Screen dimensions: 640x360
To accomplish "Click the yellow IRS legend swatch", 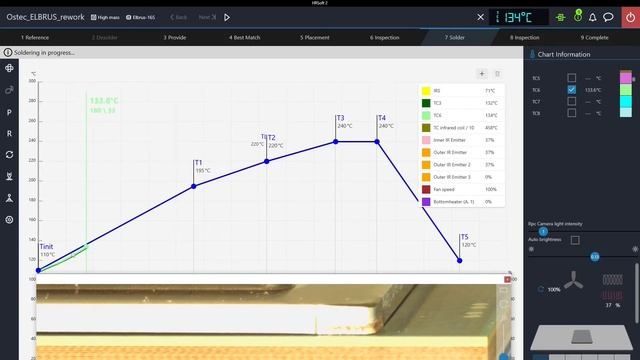I will [x=426, y=91].
